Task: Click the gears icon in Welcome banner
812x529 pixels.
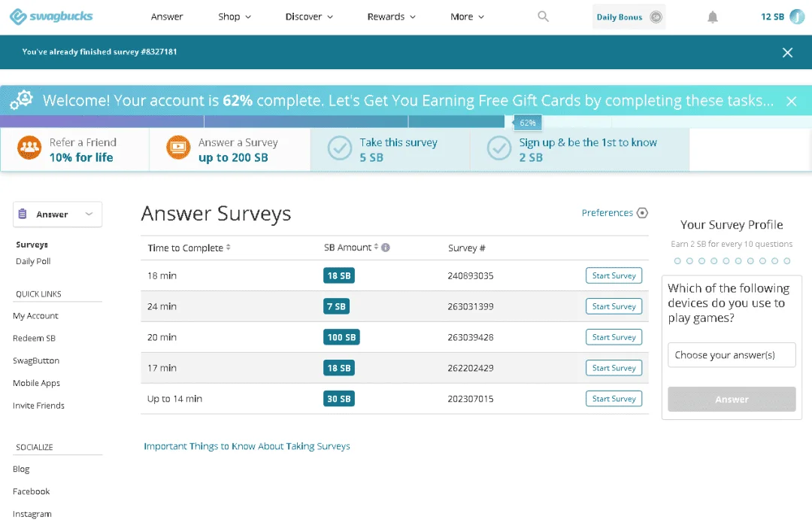Action: coord(22,99)
